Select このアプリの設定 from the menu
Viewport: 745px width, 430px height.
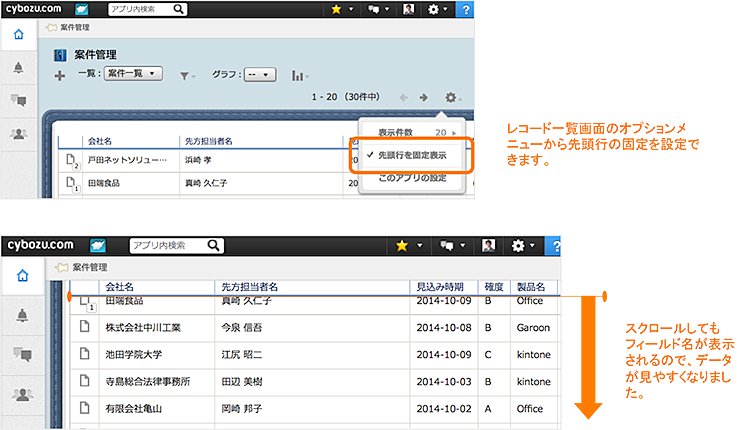(412, 178)
